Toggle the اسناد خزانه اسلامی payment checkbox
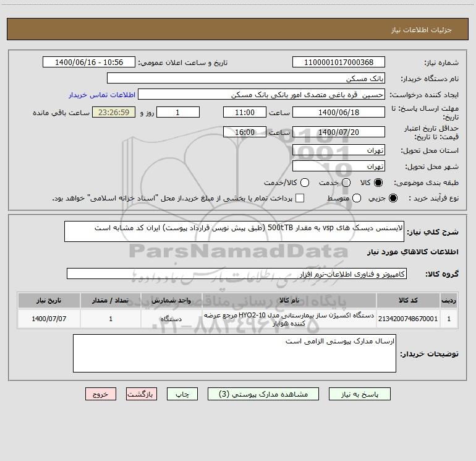Screen dimensions: 476x461 [300, 198]
